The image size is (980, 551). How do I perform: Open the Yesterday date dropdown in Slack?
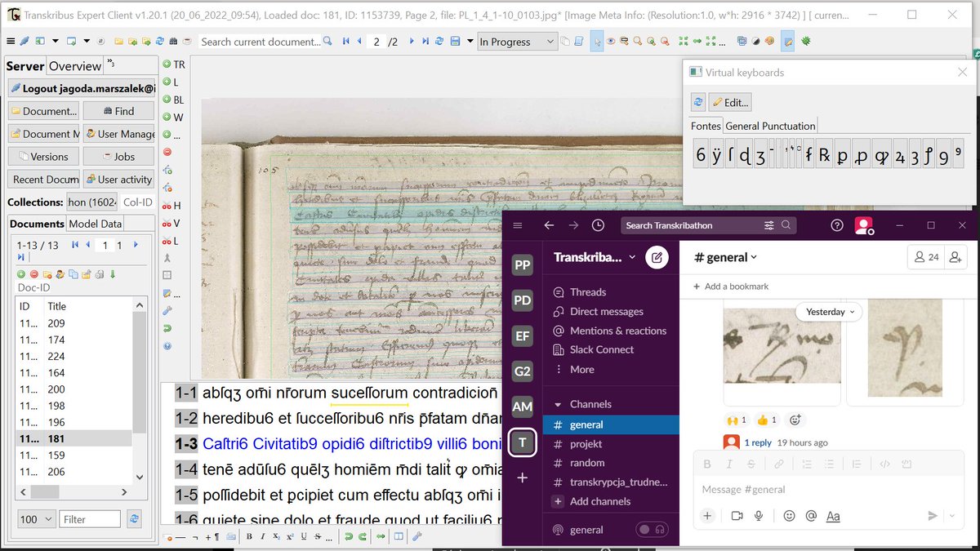click(x=829, y=312)
